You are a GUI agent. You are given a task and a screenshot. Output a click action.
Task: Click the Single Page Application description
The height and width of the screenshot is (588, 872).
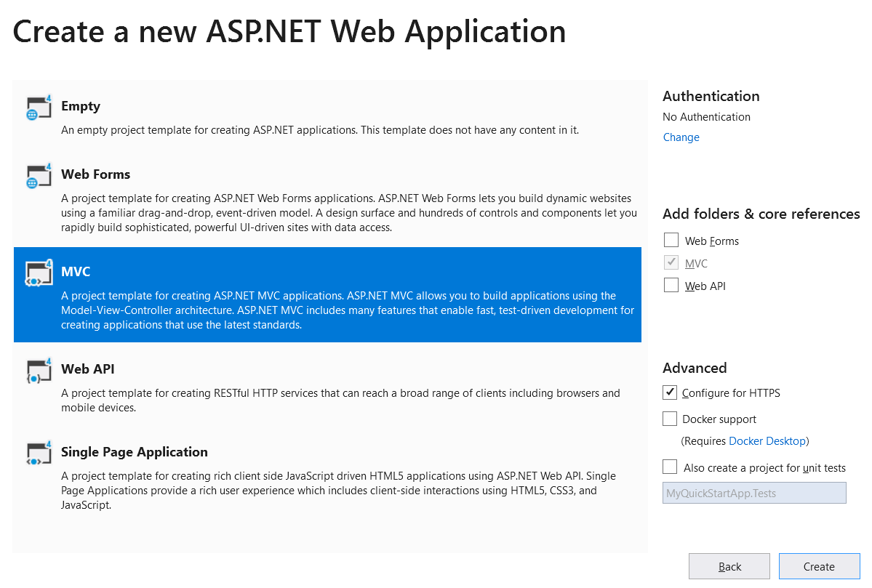click(x=339, y=490)
